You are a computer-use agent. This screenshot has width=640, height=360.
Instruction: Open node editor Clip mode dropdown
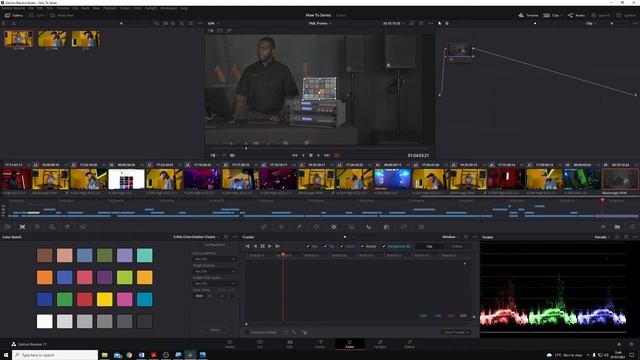[591, 23]
